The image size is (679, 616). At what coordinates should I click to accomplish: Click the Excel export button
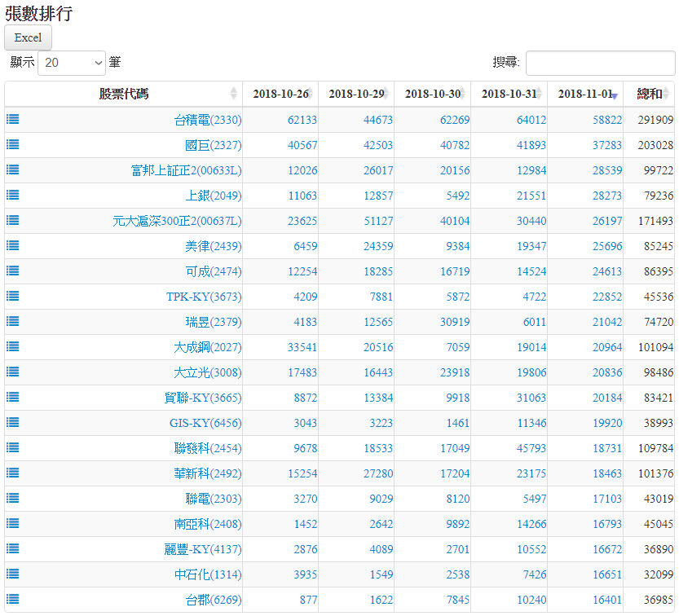[28, 37]
